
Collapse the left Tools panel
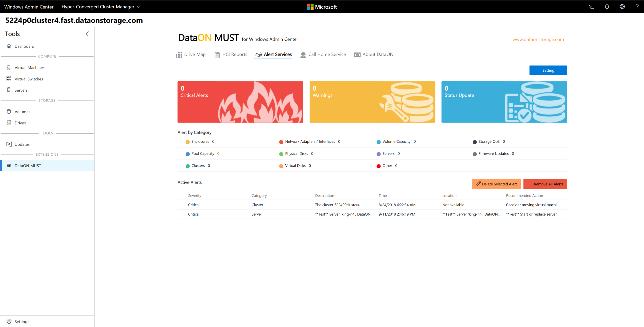pos(88,33)
